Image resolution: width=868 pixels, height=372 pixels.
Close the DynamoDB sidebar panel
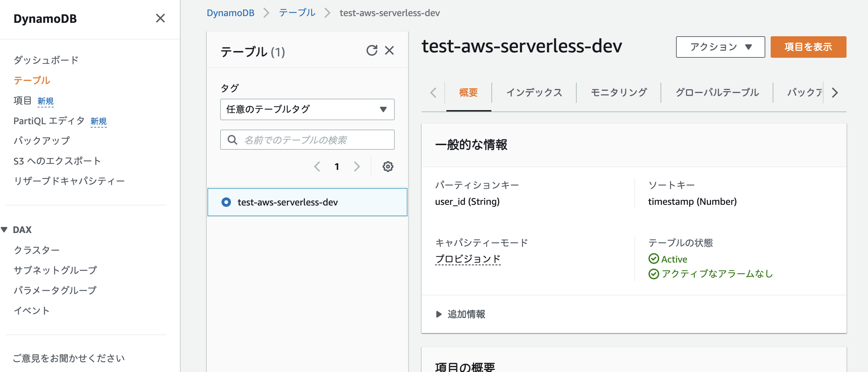(160, 18)
